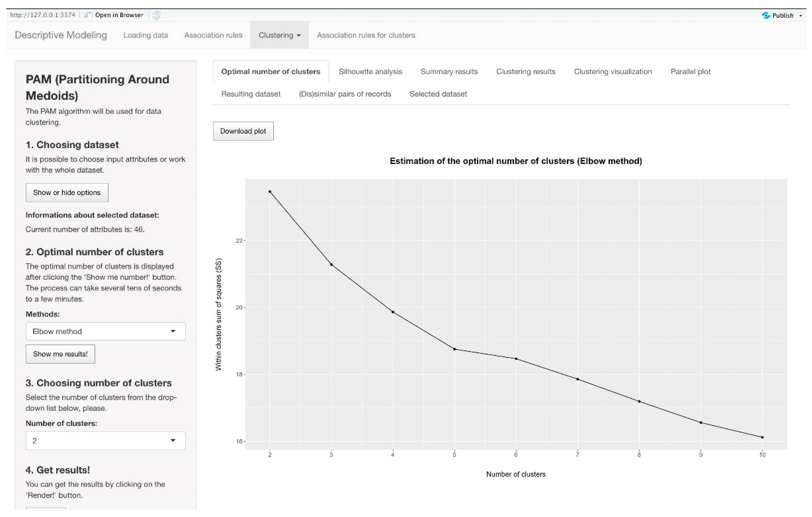Click the Download plot button
This screenshot has height=517, width=812.
(243, 131)
